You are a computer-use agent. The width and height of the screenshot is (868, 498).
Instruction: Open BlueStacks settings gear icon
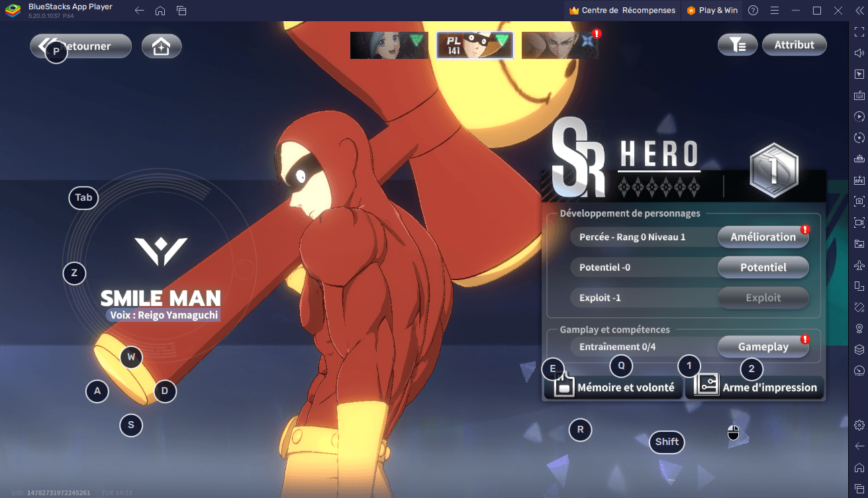[x=859, y=424]
